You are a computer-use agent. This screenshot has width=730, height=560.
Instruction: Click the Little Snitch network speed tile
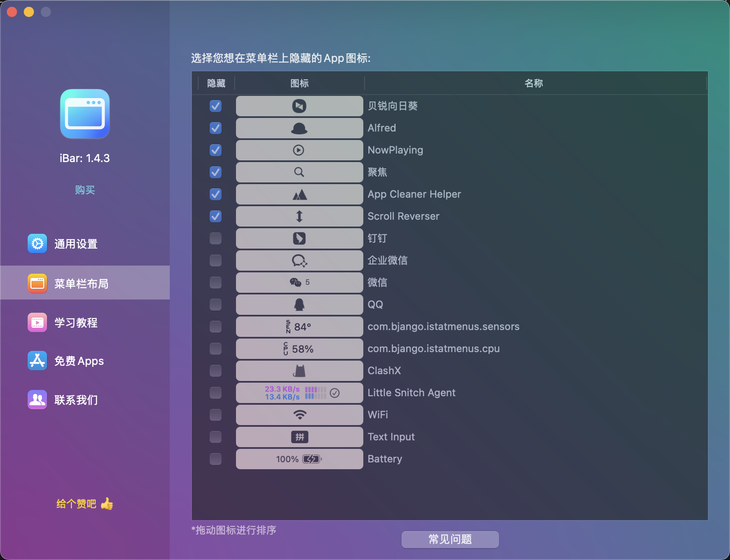click(x=299, y=393)
